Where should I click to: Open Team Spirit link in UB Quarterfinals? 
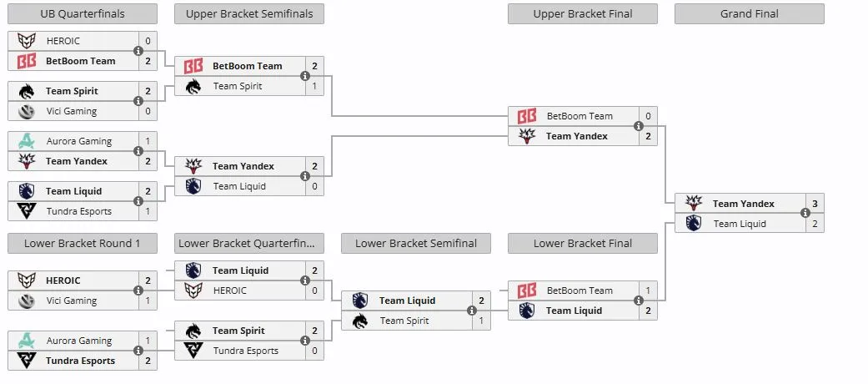(x=72, y=91)
